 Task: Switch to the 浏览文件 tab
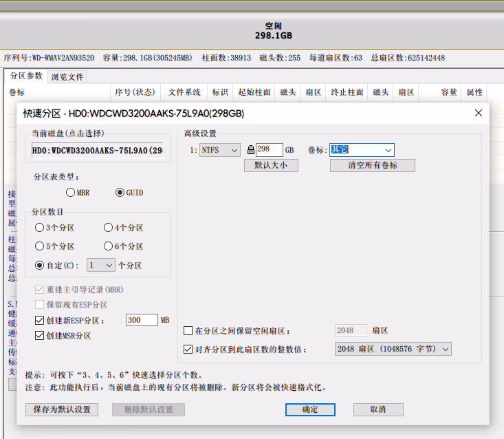pos(68,76)
